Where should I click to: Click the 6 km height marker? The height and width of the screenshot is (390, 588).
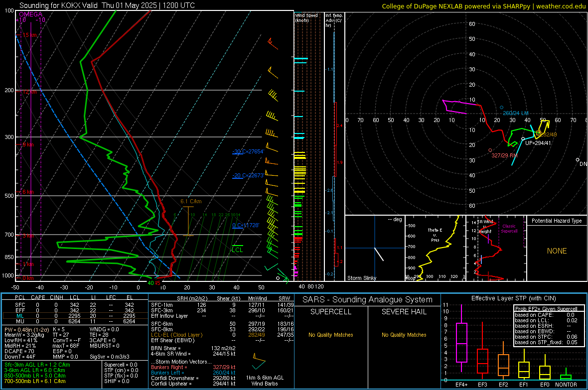click(28, 192)
